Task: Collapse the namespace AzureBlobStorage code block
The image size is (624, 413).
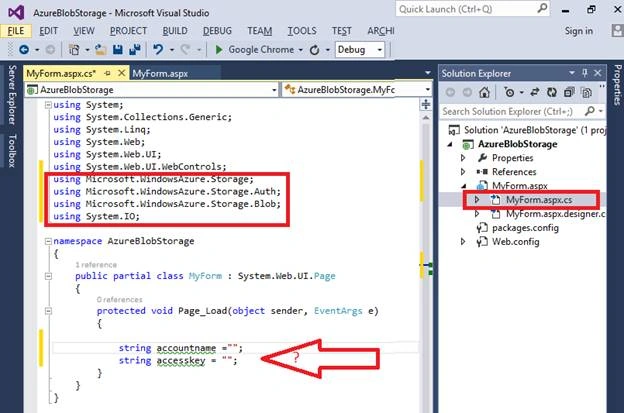Action: click(x=48, y=241)
